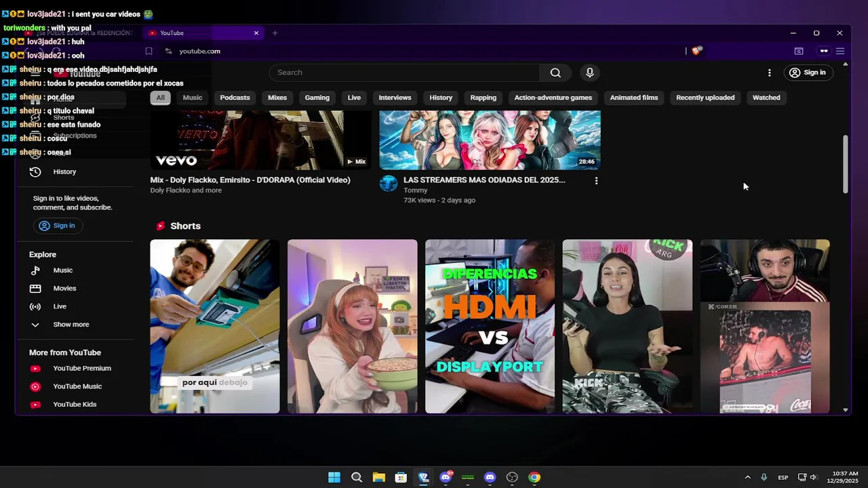868x488 pixels.
Task: Open File Explorer from the taskbar
Action: tap(378, 477)
